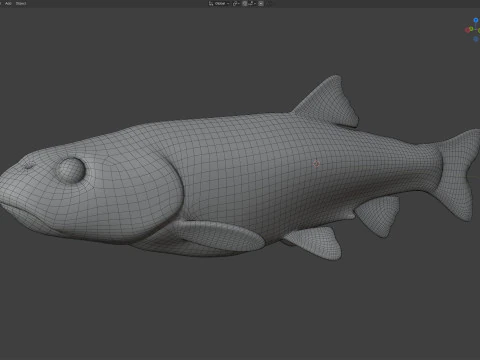Click the blue Z axis gizmo circle
This screenshot has height=360, width=480.
click(476, 20)
